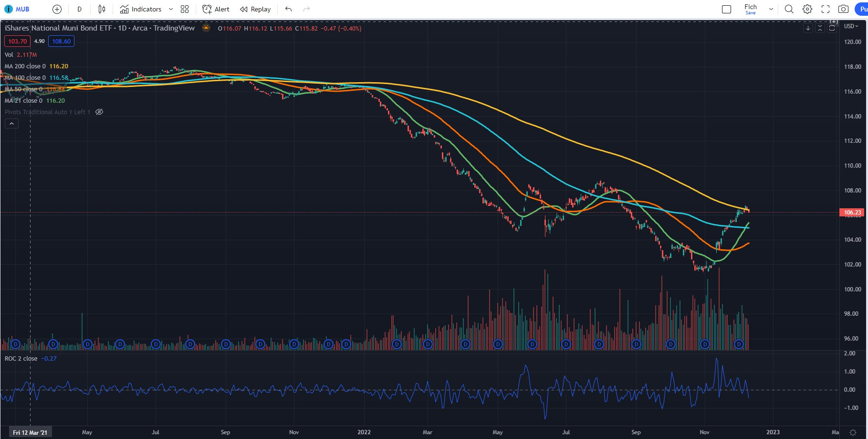Click the plus button above price scale
Image resolution: width=868 pixels, height=439 pixels.
[x=834, y=21]
